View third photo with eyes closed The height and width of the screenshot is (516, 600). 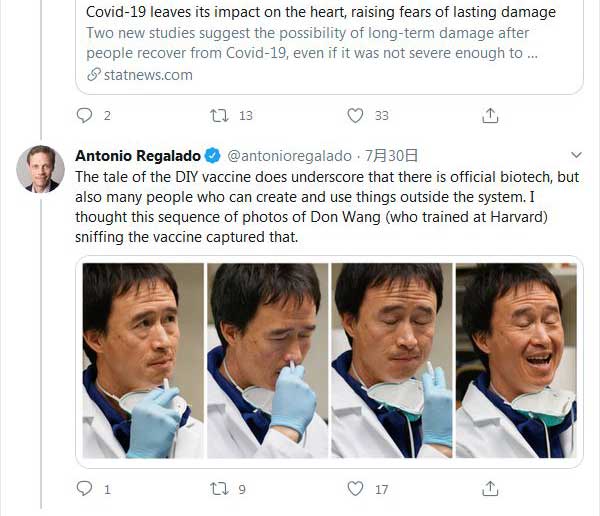(391, 360)
